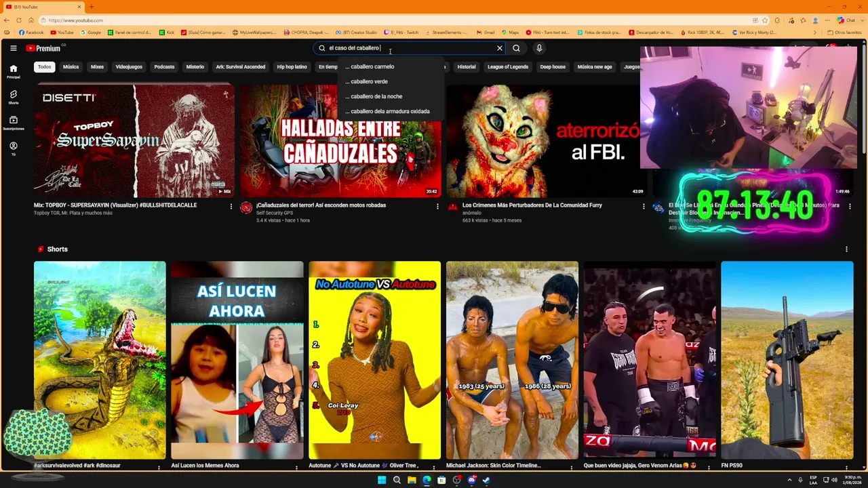This screenshot has width=868, height=488.
Task: Select the Deep house chip
Action: (x=553, y=67)
